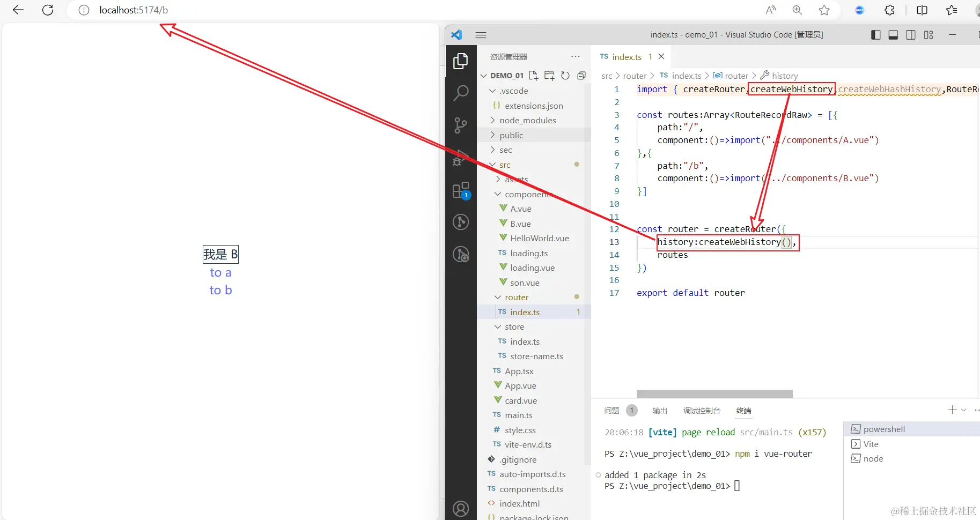This screenshot has height=520, width=980.
Task: Refresh the Explorer file tree
Action: click(x=565, y=76)
